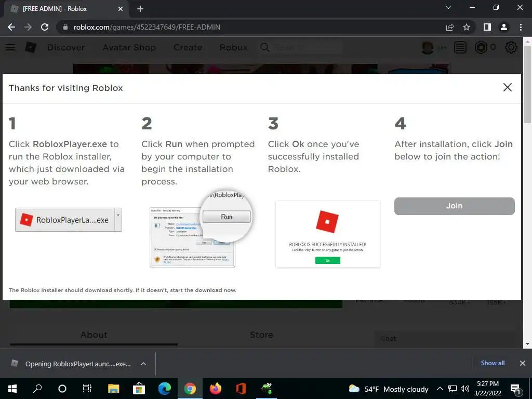Open Windows taskbar search

[x=37, y=389]
